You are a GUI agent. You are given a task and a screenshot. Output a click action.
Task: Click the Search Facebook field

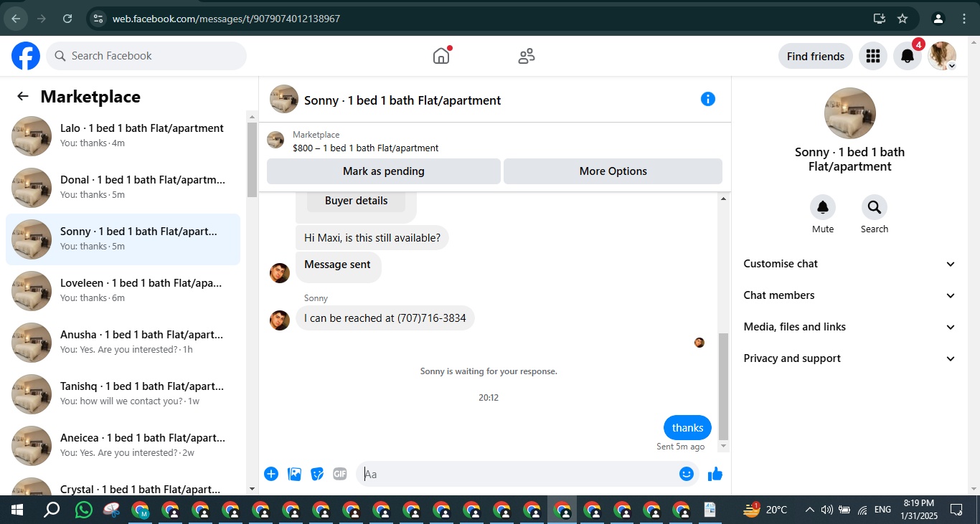coord(146,56)
